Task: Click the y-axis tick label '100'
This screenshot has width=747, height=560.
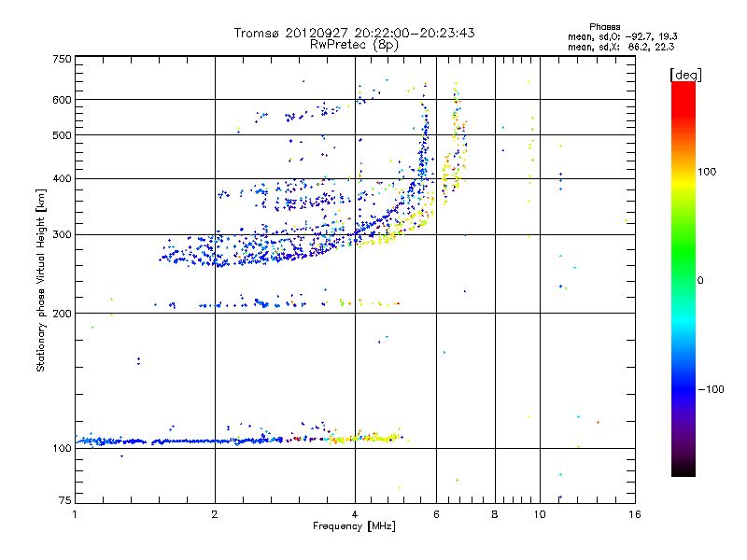Action: [x=62, y=449]
